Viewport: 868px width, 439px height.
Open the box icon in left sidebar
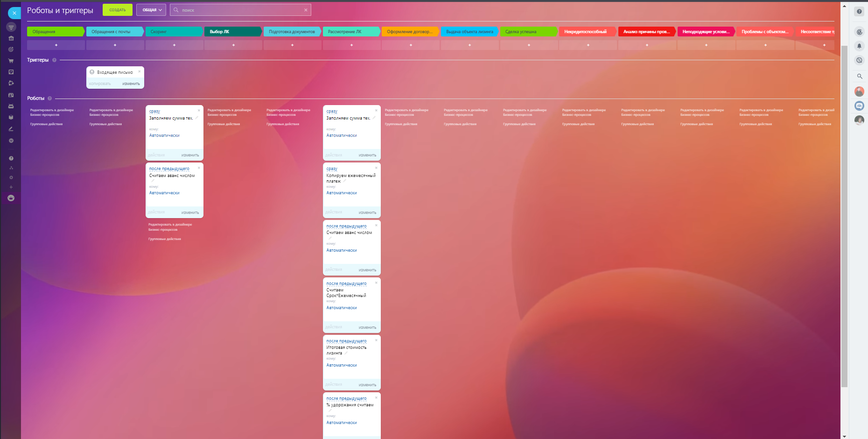coord(11,117)
